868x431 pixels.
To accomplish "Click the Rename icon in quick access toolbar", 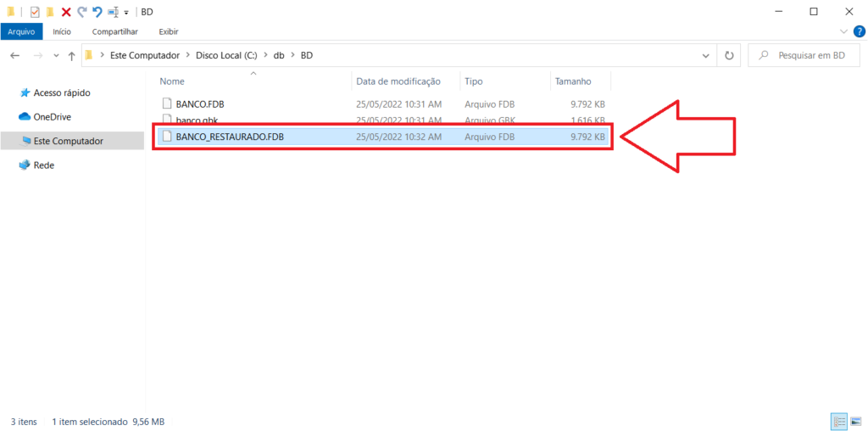I will click(113, 12).
